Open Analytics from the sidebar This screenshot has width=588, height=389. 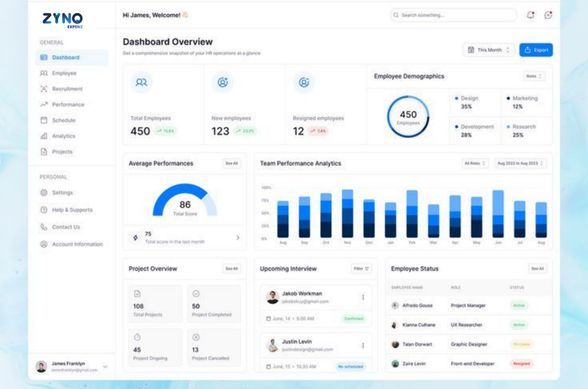pyautogui.click(x=63, y=136)
